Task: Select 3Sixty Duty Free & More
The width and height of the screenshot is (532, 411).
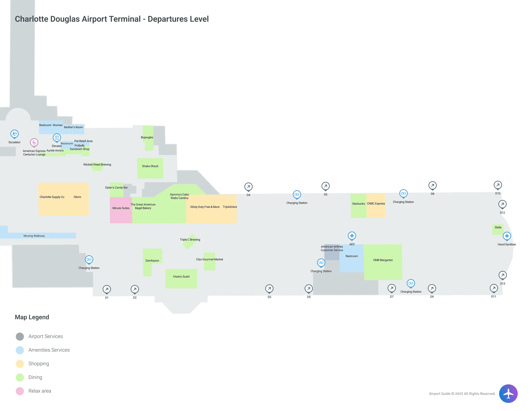Action: [x=205, y=207]
